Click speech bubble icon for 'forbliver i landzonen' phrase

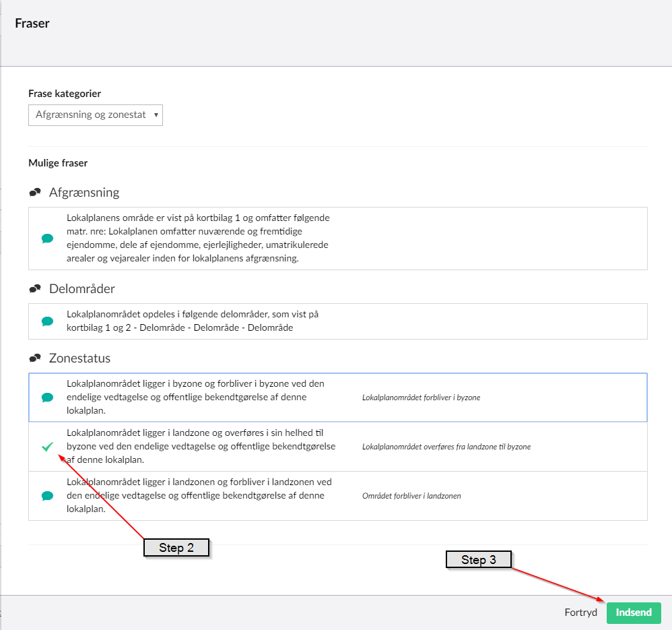tap(47, 496)
